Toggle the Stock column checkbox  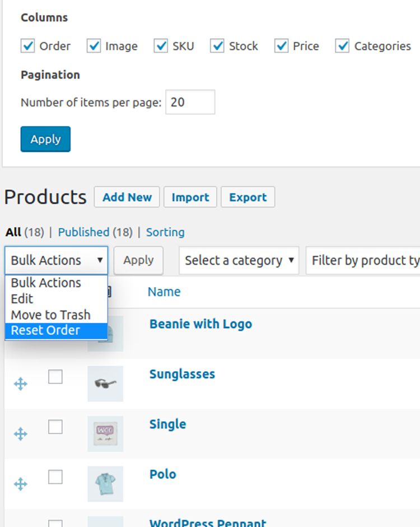click(217, 46)
